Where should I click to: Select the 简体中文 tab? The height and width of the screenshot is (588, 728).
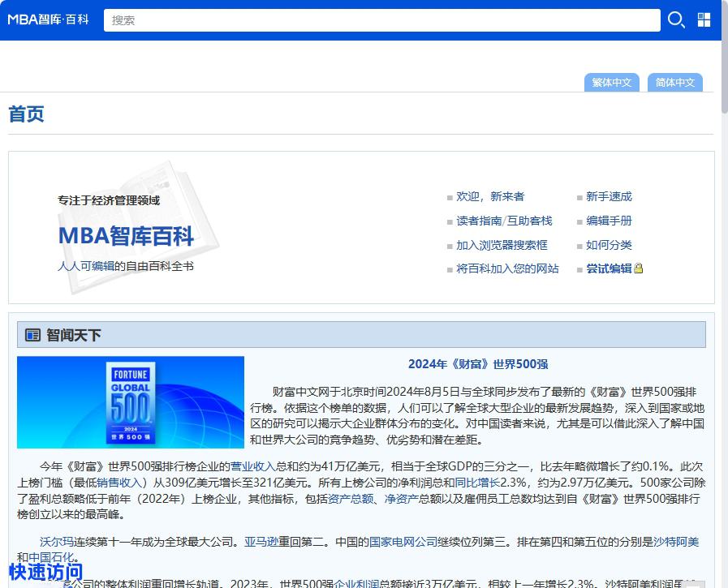(x=674, y=82)
